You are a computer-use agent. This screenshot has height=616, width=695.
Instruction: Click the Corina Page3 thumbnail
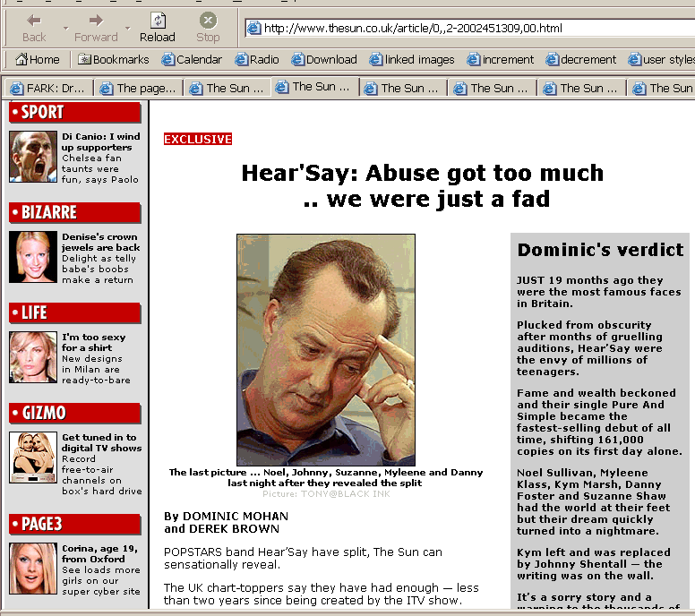tap(33, 569)
